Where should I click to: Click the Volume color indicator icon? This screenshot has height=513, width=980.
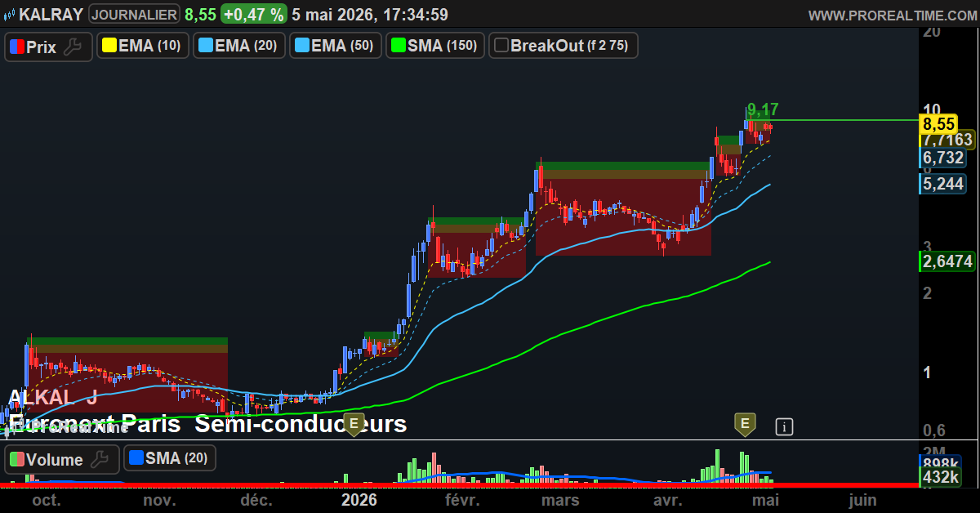coord(16,459)
